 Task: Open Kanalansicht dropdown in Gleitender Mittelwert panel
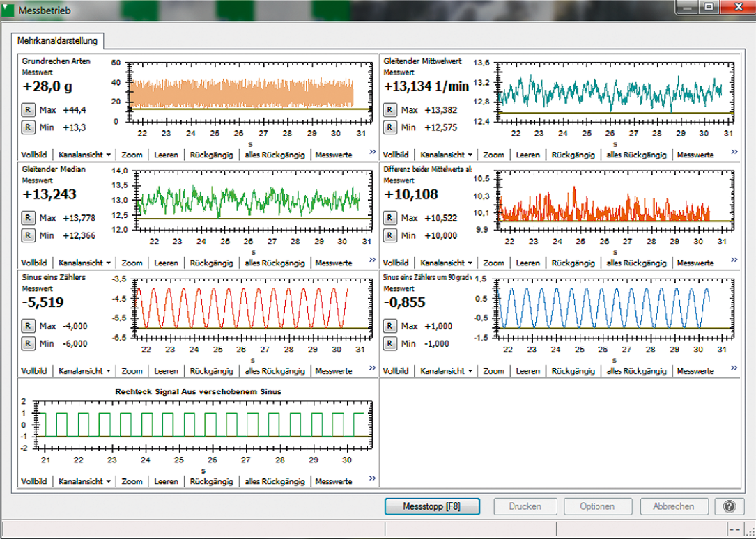coord(447,155)
